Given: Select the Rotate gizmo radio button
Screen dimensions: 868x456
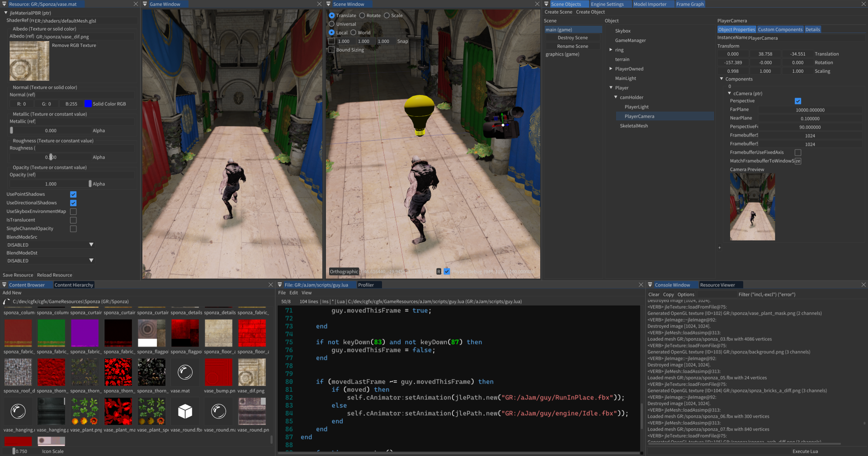Looking at the screenshot, I should [362, 15].
